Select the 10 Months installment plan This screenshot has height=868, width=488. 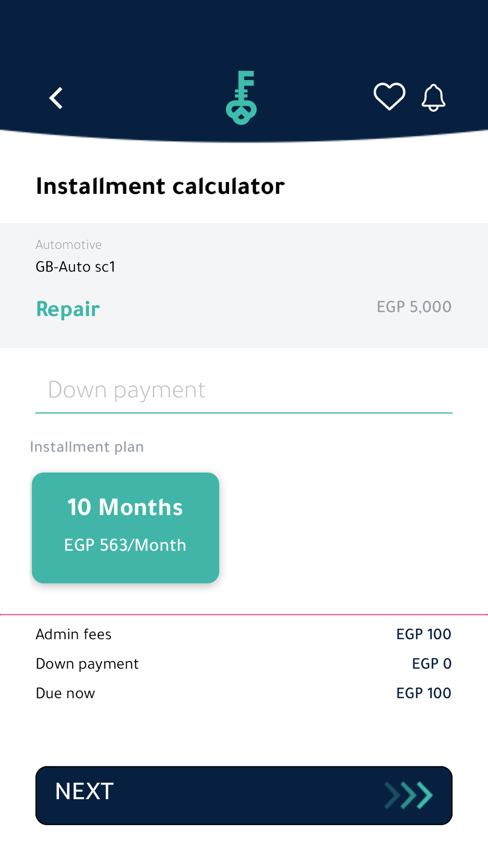[x=125, y=527]
